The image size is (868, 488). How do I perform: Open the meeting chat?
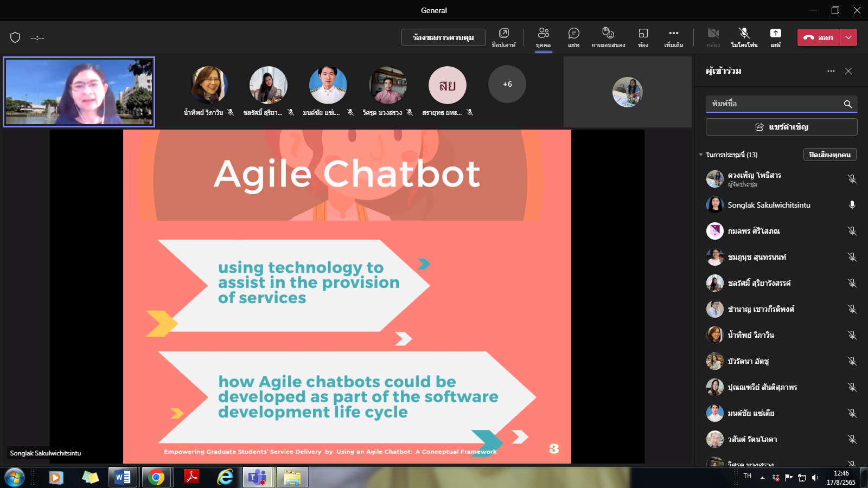click(573, 37)
